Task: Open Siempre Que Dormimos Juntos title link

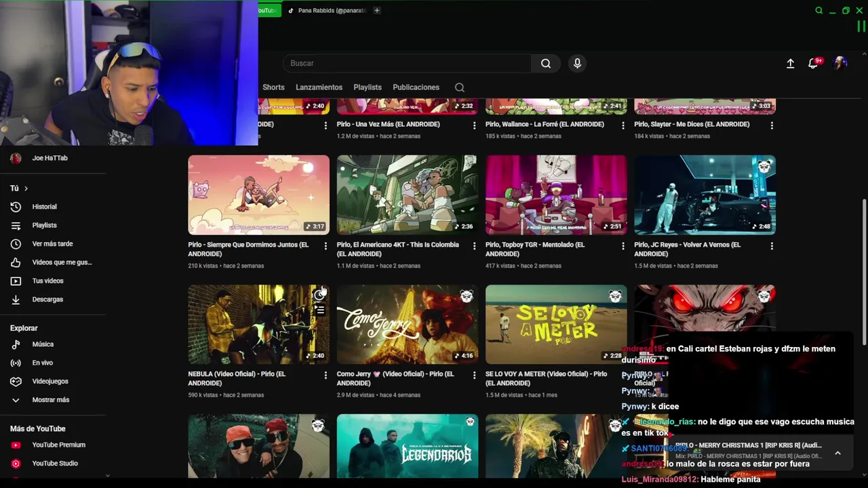Action: (248, 249)
